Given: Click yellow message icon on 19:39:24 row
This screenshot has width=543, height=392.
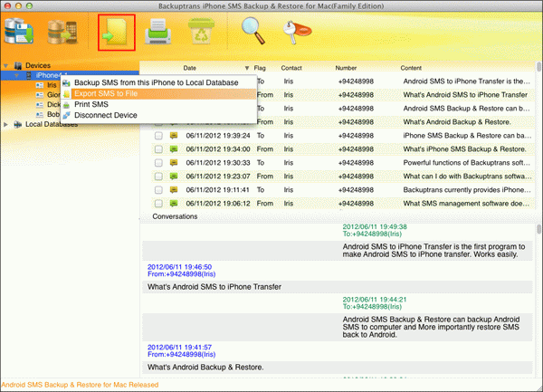Looking at the screenshot, I should (x=174, y=136).
